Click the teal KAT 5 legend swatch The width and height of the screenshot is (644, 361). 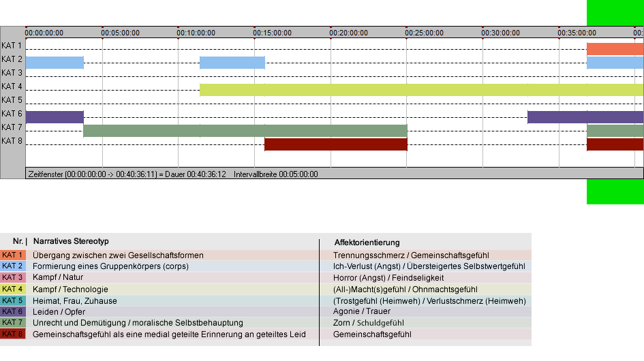tap(13, 300)
